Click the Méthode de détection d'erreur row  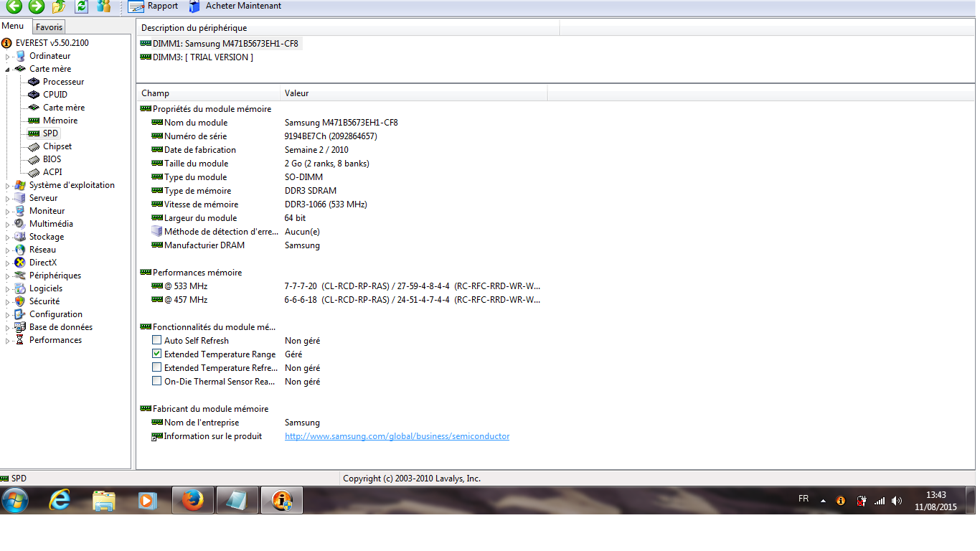pos(341,232)
